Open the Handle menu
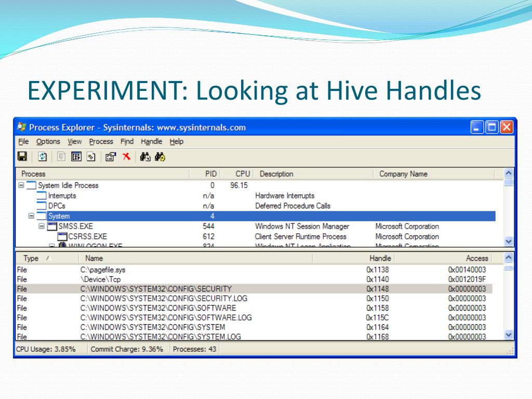 click(x=151, y=141)
